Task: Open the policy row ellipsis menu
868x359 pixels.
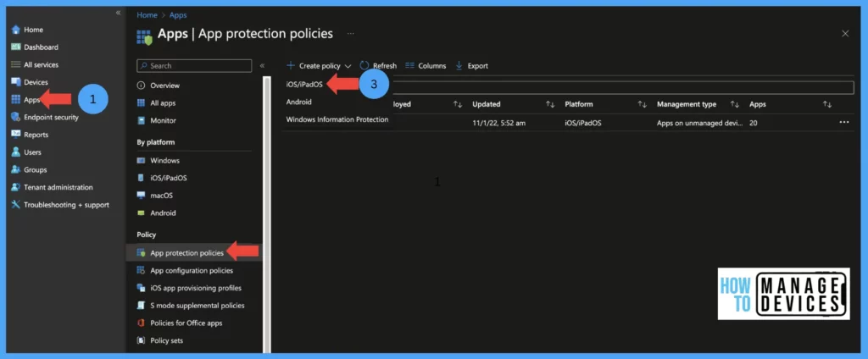Action: [844, 122]
